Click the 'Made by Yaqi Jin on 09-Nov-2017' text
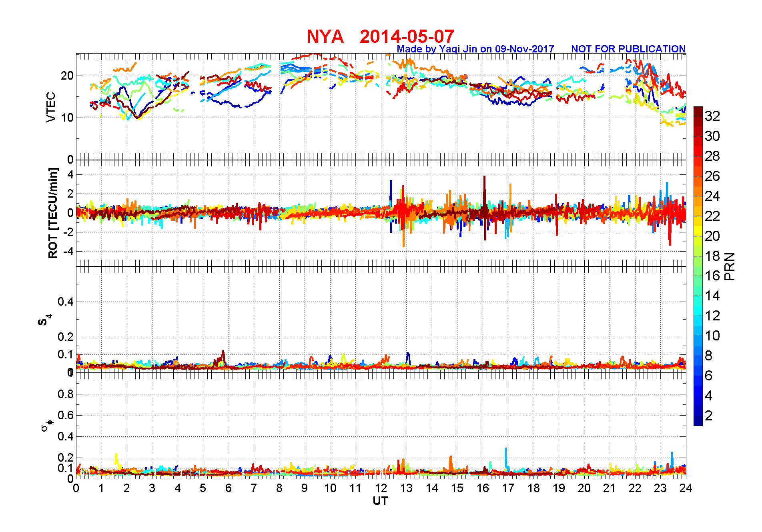The height and width of the screenshot is (532, 762). pos(475,49)
